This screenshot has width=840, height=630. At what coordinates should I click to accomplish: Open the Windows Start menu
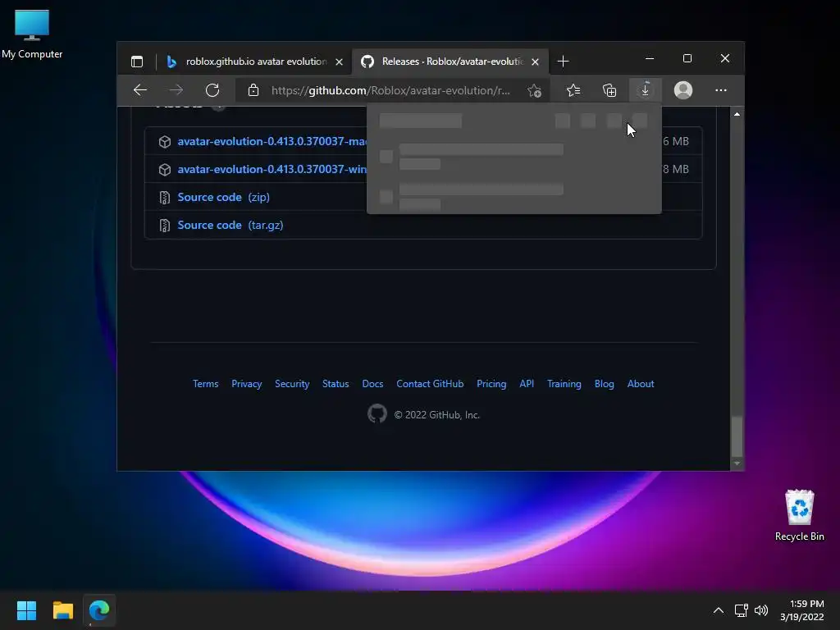coord(26,610)
